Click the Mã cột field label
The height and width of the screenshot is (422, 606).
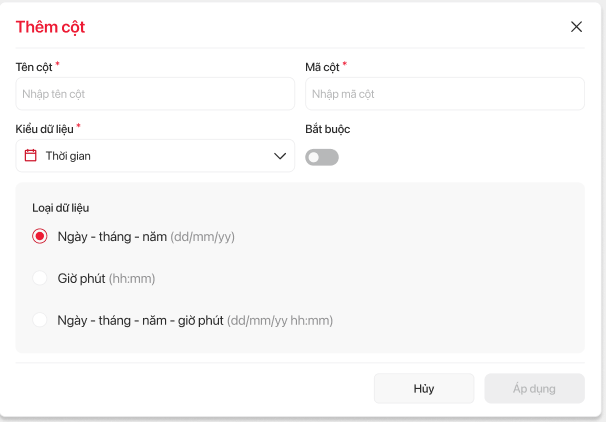(322, 67)
